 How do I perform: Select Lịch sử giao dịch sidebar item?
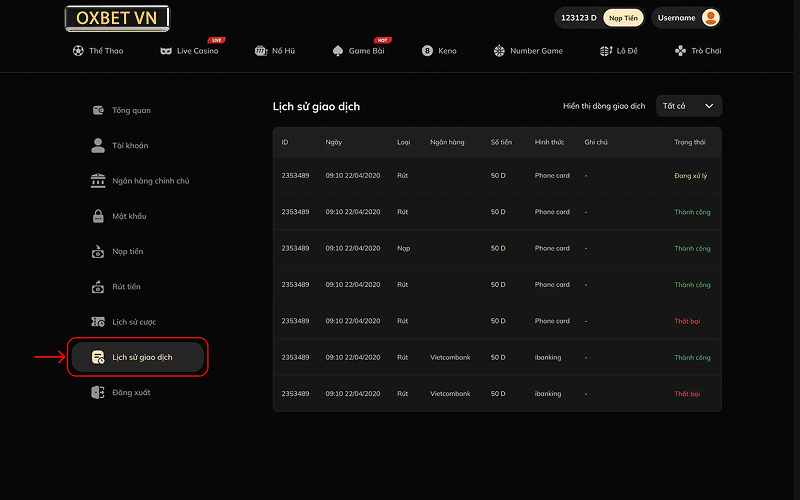138,357
